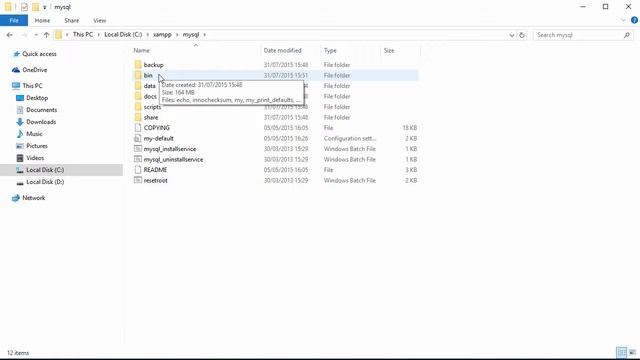The width and height of the screenshot is (640, 360).
Task: Expand the address bar history dropdown
Action: tap(512, 35)
